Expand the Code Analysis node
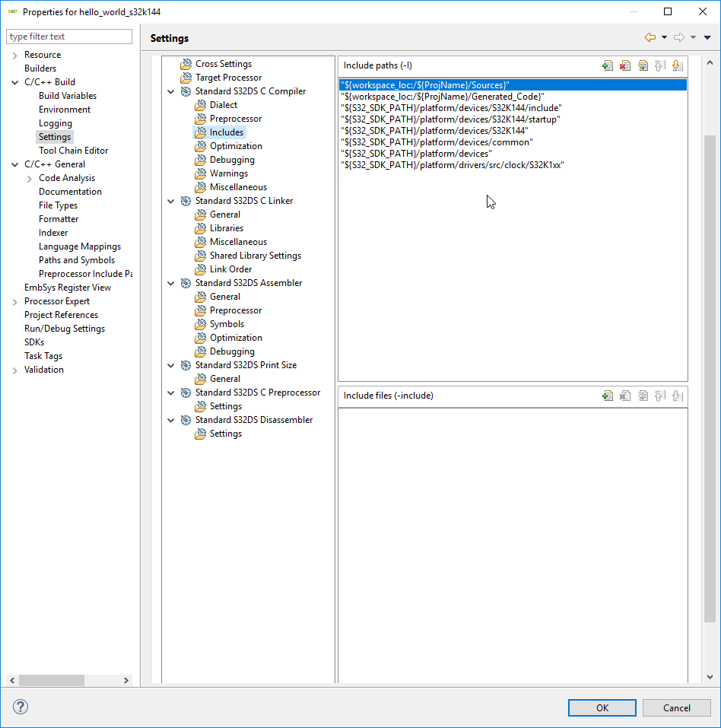 pyautogui.click(x=29, y=178)
